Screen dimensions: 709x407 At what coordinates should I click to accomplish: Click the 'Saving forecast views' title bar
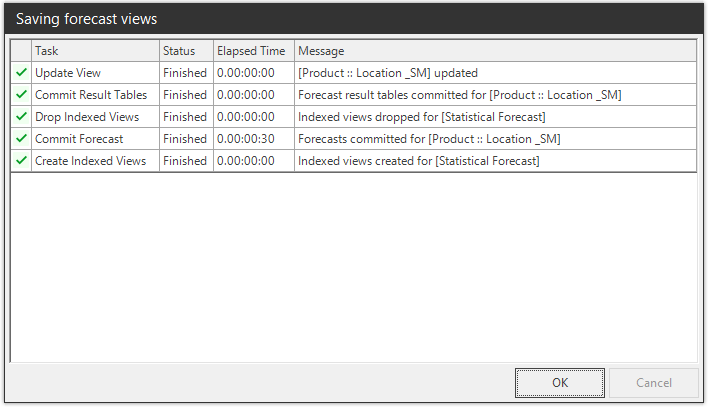[x=354, y=19]
